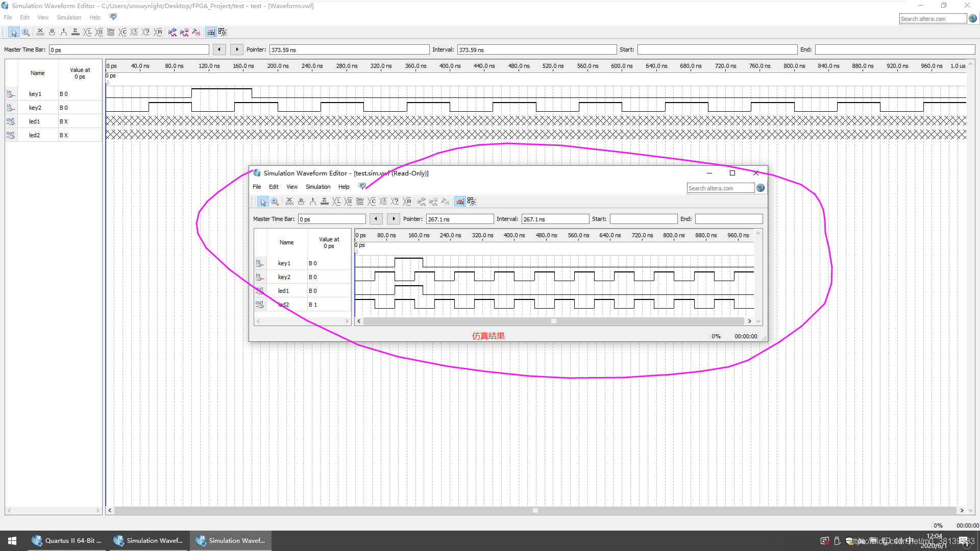This screenshot has height=551, width=980.
Task: Toggle Snap to Transition toolbar button
Action: coord(223,32)
